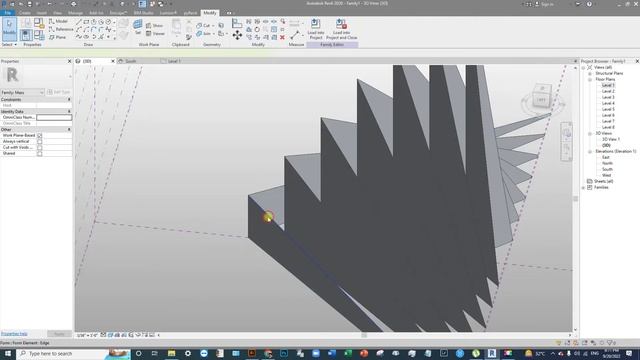Open the East elevation view
Image resolution: width=640 pixels, height=360 pixels.
606,157
